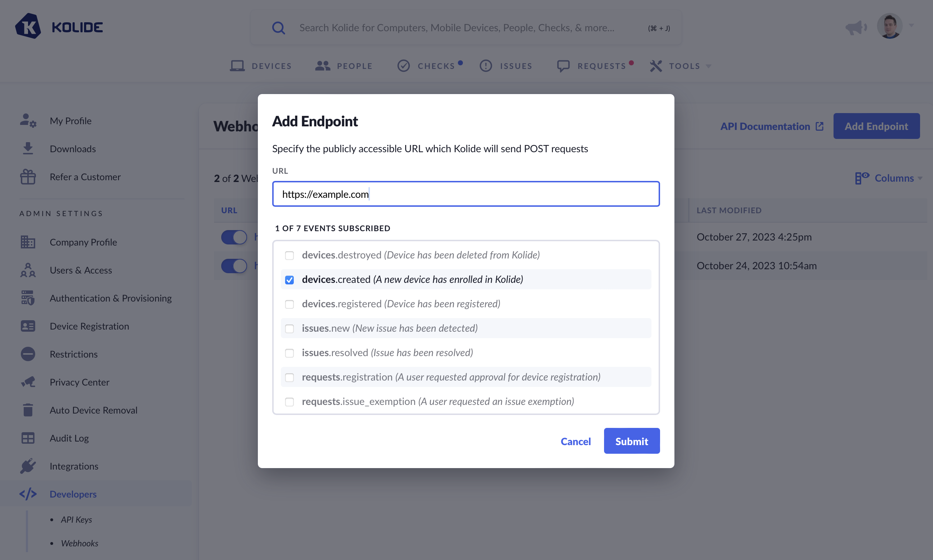Go to the Devices navigation tab
933x560 pixels.
click(261, 66)
